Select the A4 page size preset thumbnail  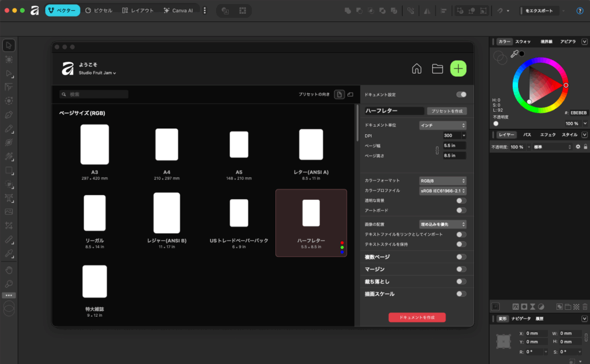(167, 145)
